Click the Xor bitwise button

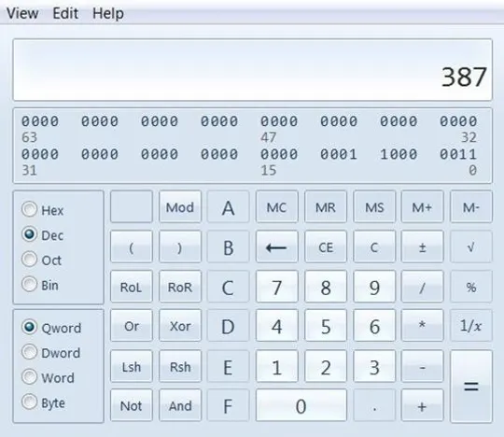coord(180,326)
